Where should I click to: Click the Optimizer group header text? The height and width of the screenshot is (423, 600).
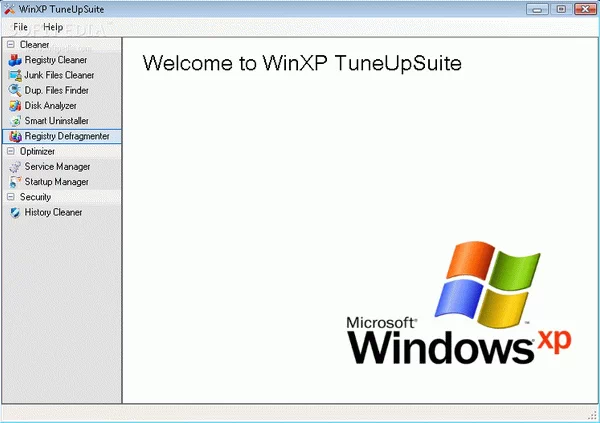click(x=37, y=152)
